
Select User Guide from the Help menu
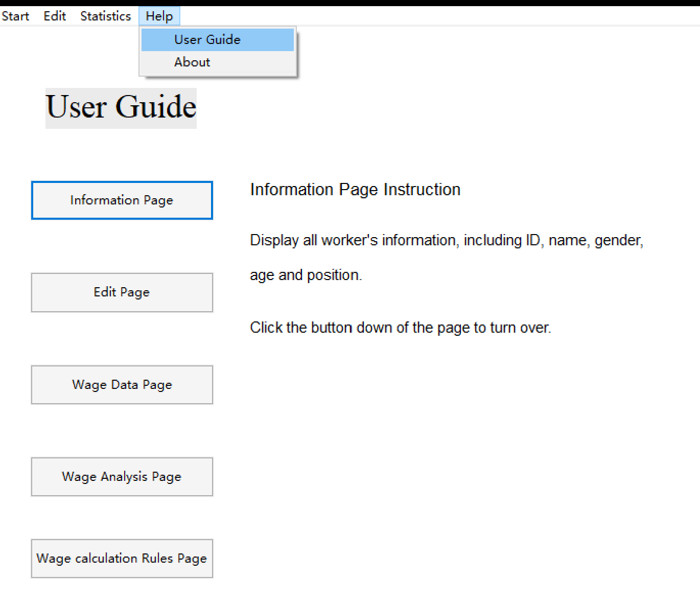click(207, 39)
